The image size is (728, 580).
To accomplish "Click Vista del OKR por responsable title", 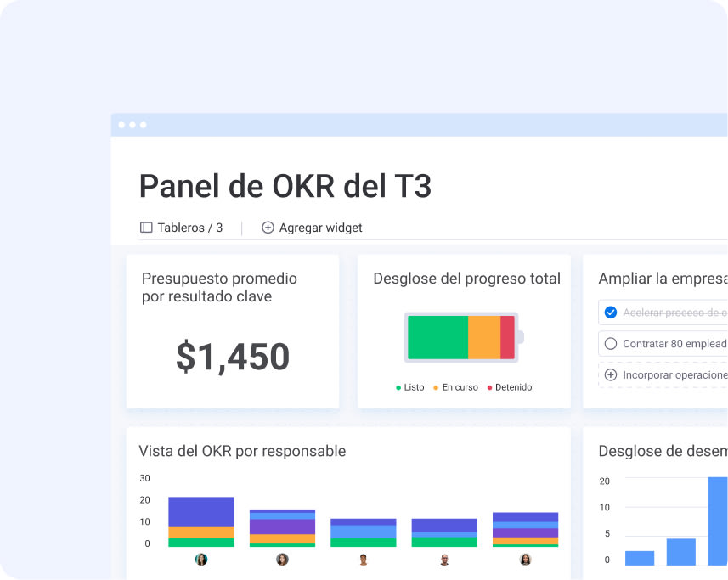I will click(x=242, y=451).
